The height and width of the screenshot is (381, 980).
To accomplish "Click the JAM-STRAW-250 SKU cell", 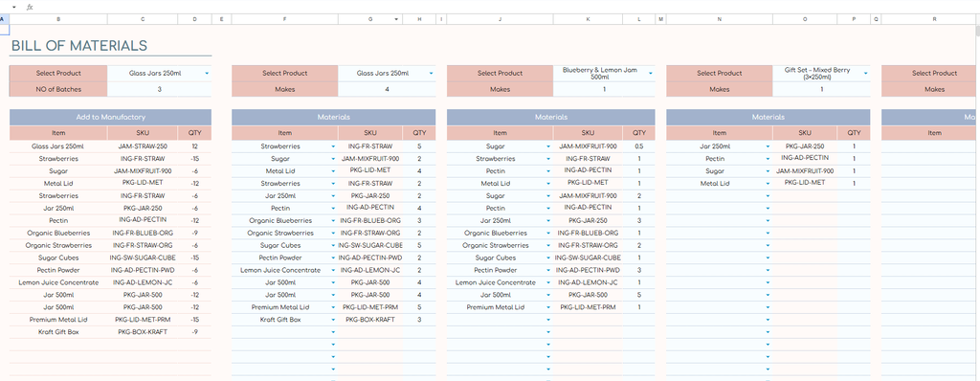I will (143, 146).
